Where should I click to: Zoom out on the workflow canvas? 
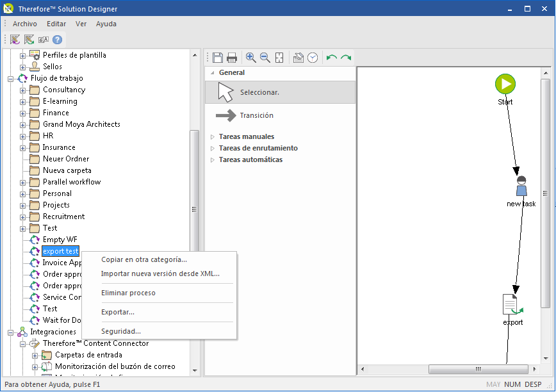[265, 58]
